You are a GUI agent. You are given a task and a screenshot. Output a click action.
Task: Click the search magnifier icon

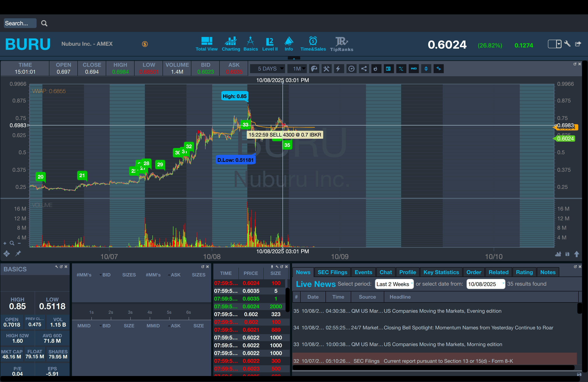tap(44, 23)
